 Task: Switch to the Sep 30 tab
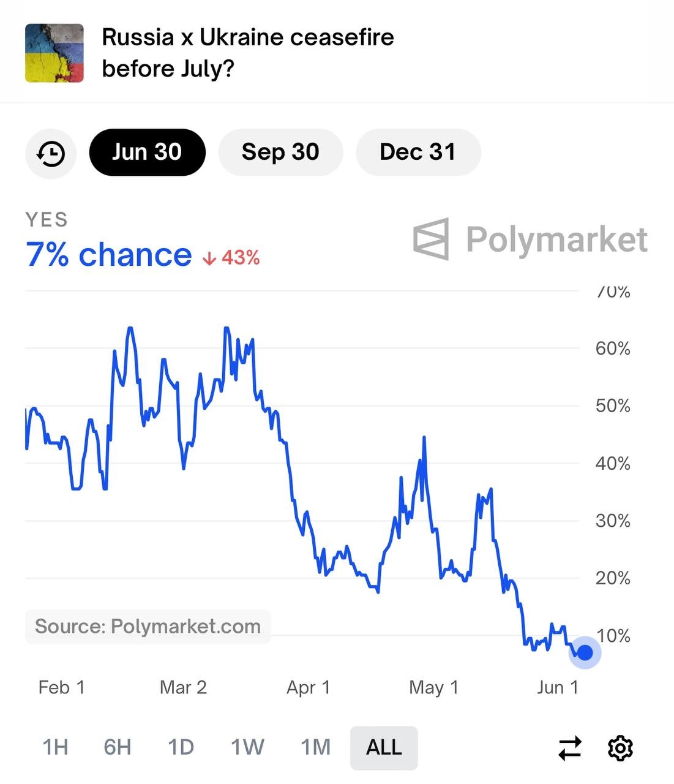point(280,152)
